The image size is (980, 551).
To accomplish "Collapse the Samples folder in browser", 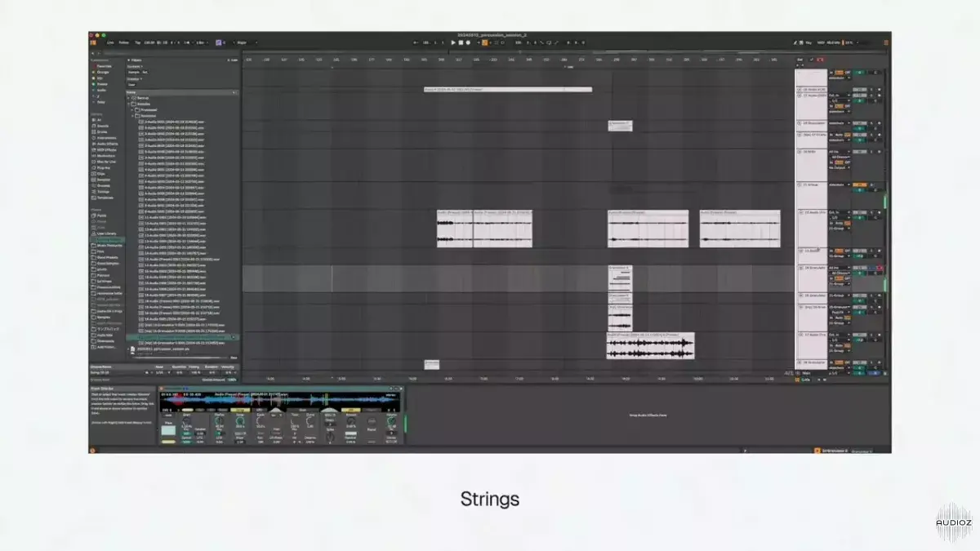I will click(128, 104).
